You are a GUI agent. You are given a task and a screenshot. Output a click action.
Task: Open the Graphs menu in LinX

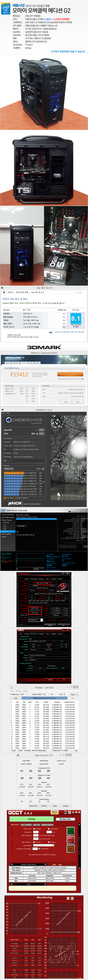pos(25,691)
